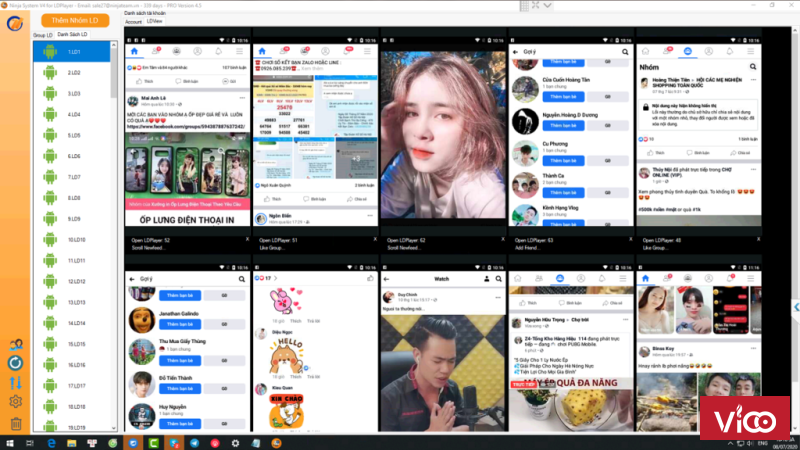This screenshot has height=450, width=800.
Task: Open first story thumbnail in Binas Koy panel
Action: [656, 310]
